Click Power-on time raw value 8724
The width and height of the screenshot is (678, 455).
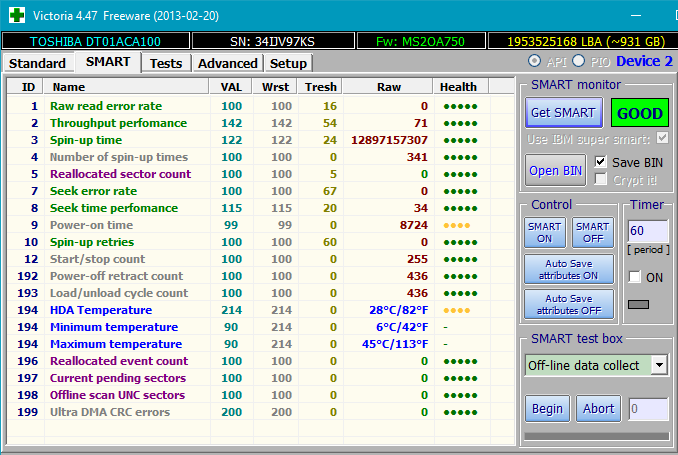tap(414, 225)
